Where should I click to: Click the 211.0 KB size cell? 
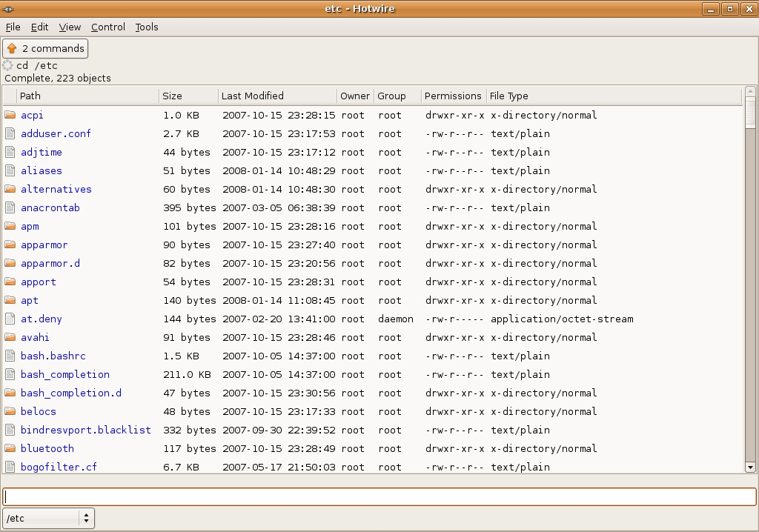187,375
